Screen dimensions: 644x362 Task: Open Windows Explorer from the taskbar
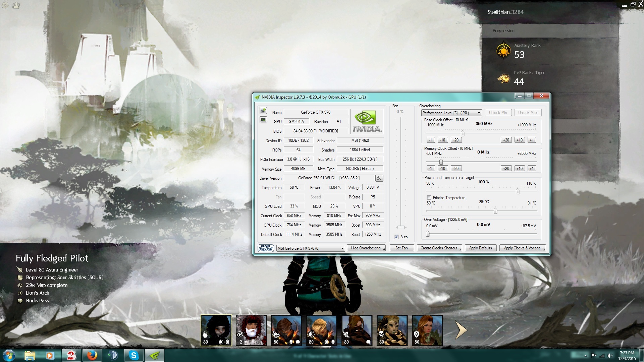click(x=30, y=355)
